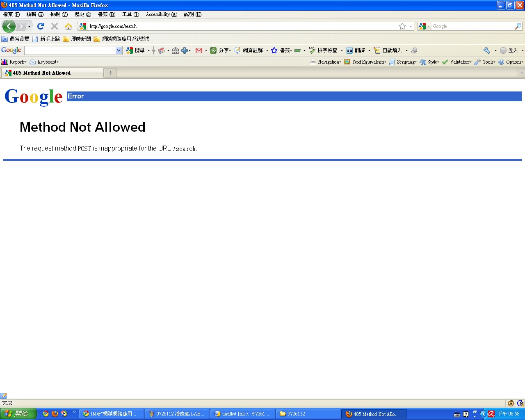
Task: Open the Style dropdown menu
Action: (x=429, y=62)
